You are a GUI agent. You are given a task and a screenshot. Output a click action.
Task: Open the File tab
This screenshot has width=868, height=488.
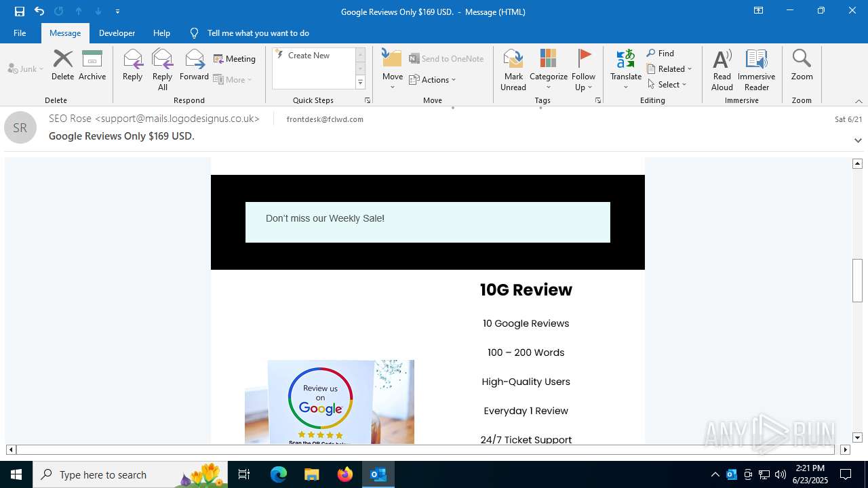point(20,33)
